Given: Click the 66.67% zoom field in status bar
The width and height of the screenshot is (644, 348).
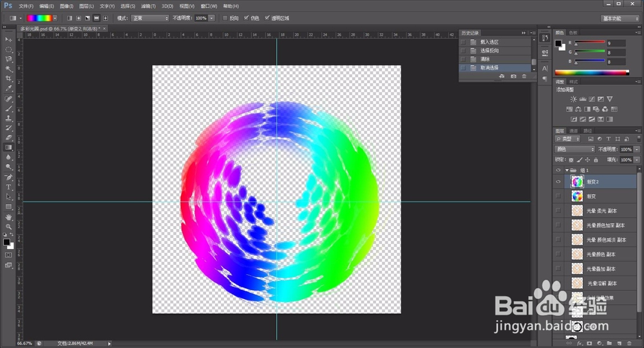Looking at the screenshot, I should click(x=24, y=343).
